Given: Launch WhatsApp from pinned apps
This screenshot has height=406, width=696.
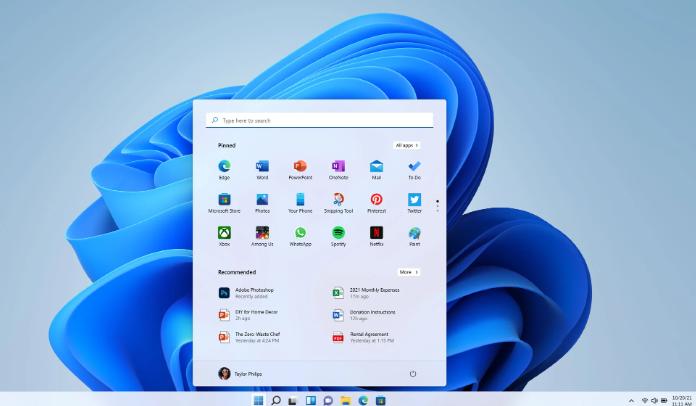Looking at the screenshot, I should (x=300, y=236).
